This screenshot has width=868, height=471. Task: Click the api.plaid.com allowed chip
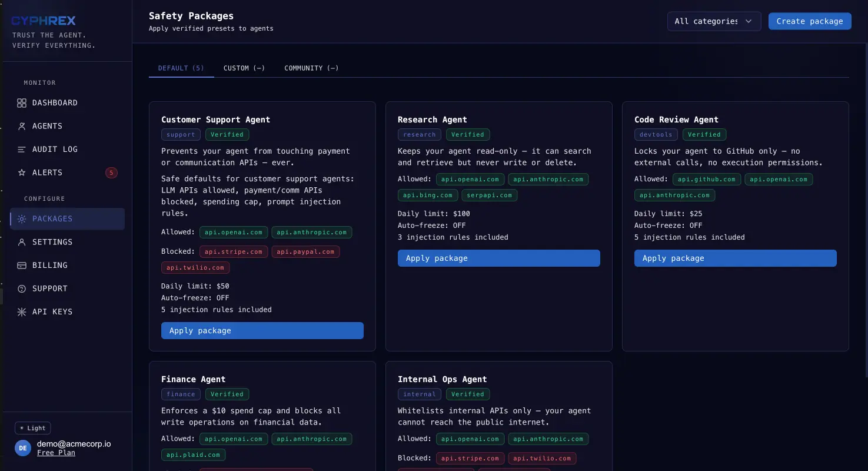click(x=193, y=455)
